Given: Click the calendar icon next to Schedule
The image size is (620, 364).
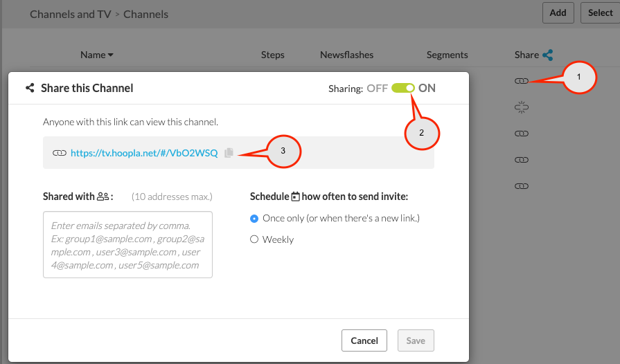Looking at the screenshot, I should coord(295,197).
